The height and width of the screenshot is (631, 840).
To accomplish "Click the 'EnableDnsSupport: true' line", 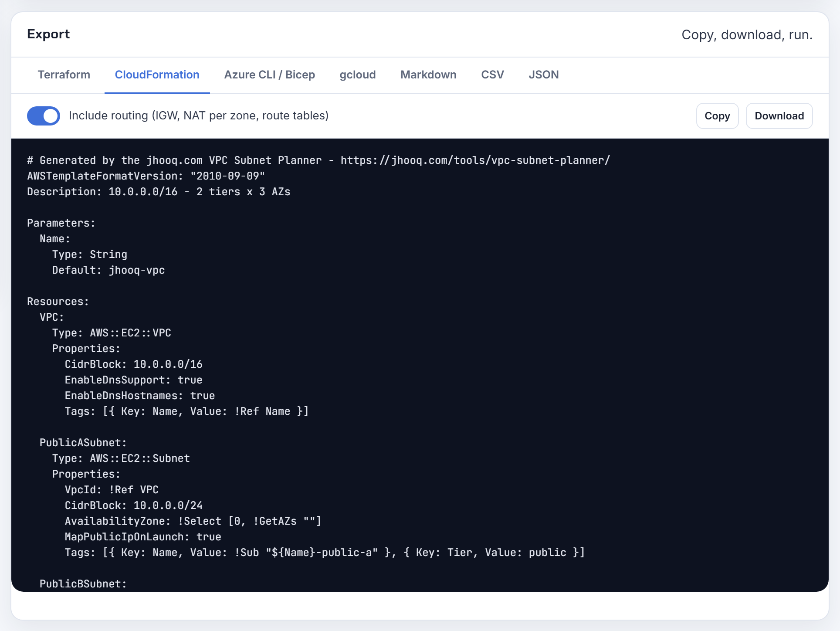I will coord(134,380).
